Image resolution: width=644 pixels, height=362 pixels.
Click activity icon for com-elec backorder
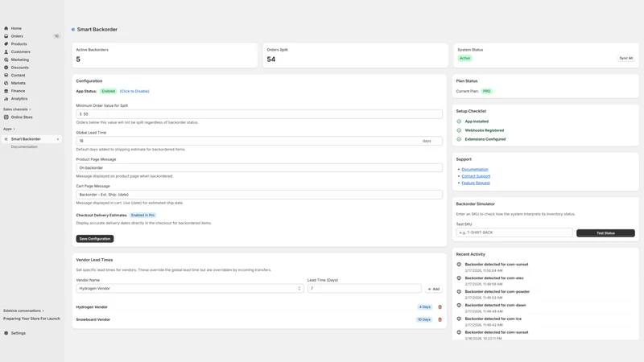pyautogui.click(x=459, y=278)
